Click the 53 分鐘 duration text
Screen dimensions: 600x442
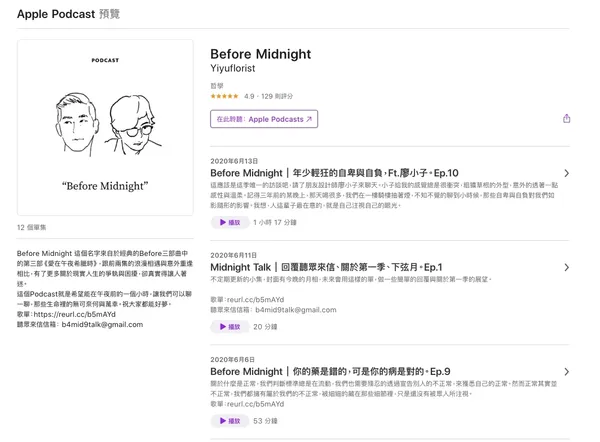(x=265, y=421)
